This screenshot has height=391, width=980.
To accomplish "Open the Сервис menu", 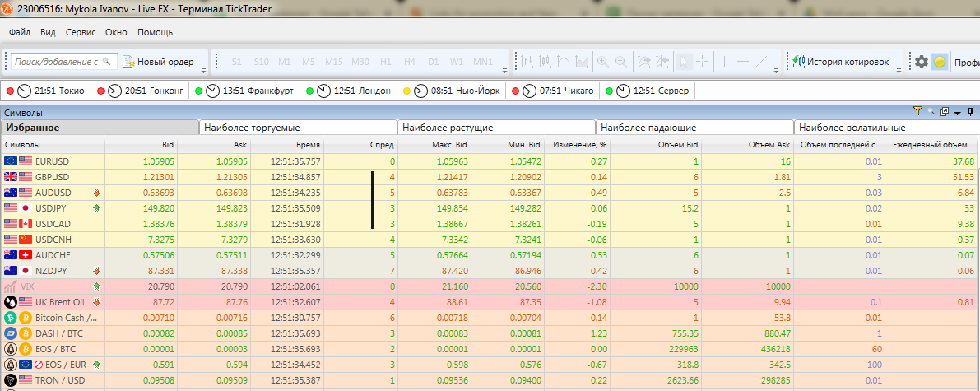I will (81, 32).
